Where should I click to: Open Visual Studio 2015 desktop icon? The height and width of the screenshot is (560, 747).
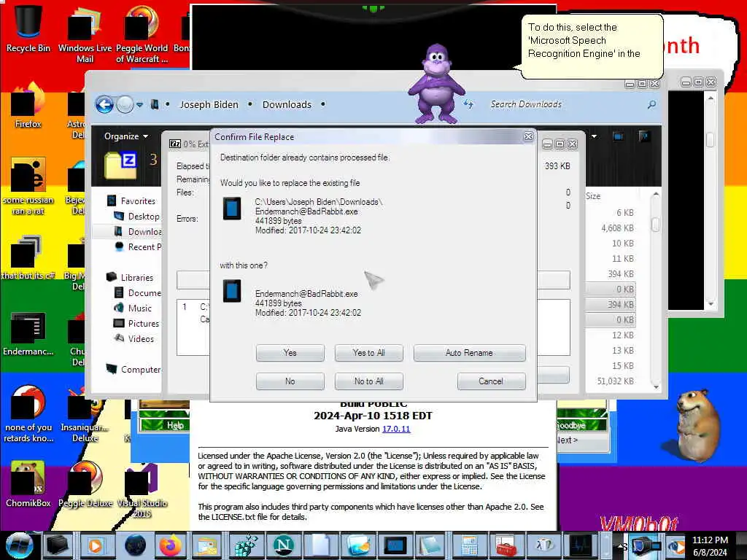[x=142, y=491]
